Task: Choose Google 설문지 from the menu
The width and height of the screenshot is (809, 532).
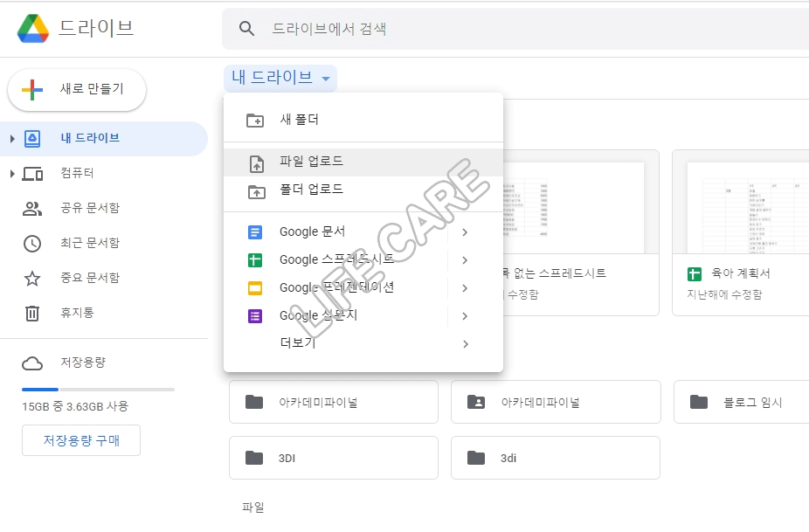Action: 335,316
